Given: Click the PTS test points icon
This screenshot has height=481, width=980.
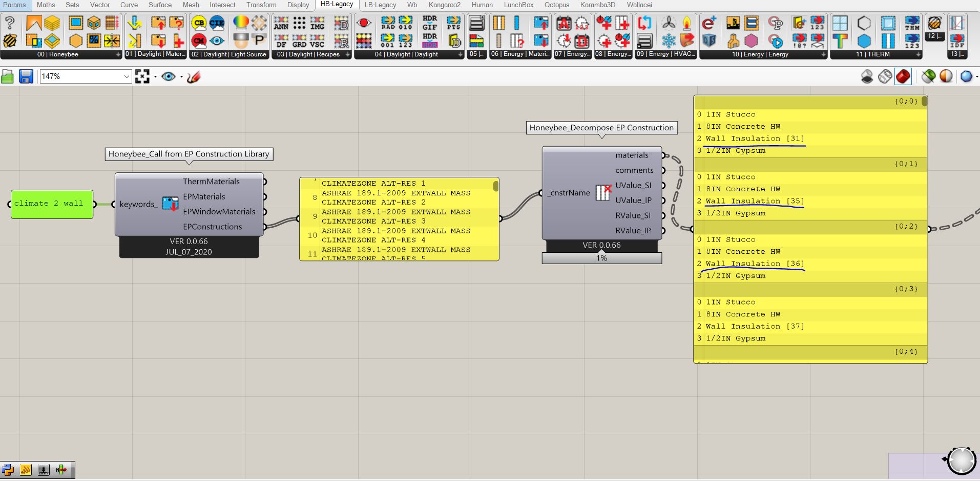Looking at the screenshot, I should [453, 23].
